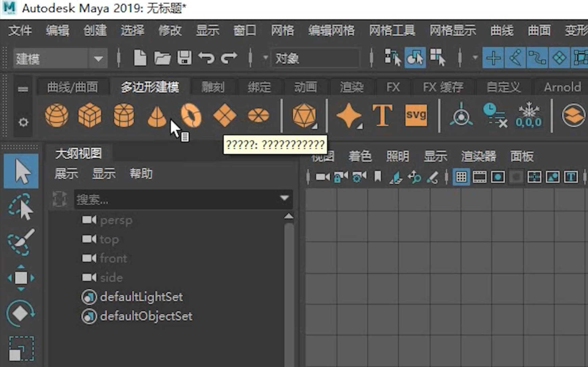Select the Lasso selection tool
The width and height of the screenshot is (588, 367).
pyautogui.click(x=21, y=207)
